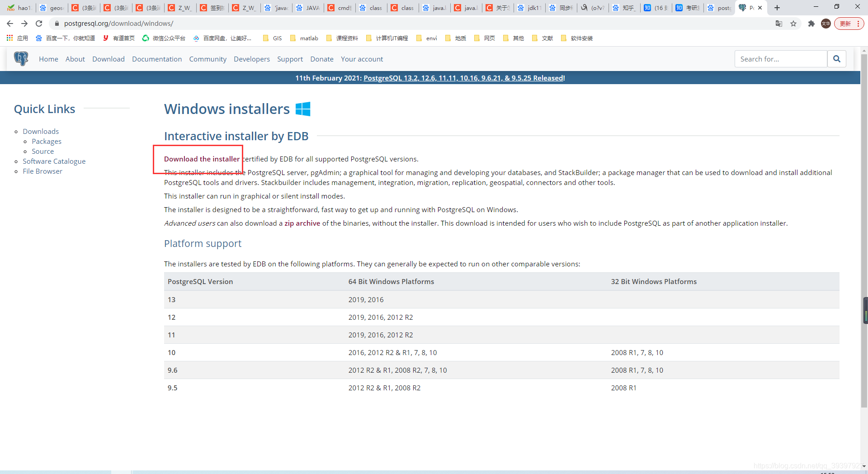Switch to the 签到 tab
The width and height of the screenshot is (868, 474).
212,8
